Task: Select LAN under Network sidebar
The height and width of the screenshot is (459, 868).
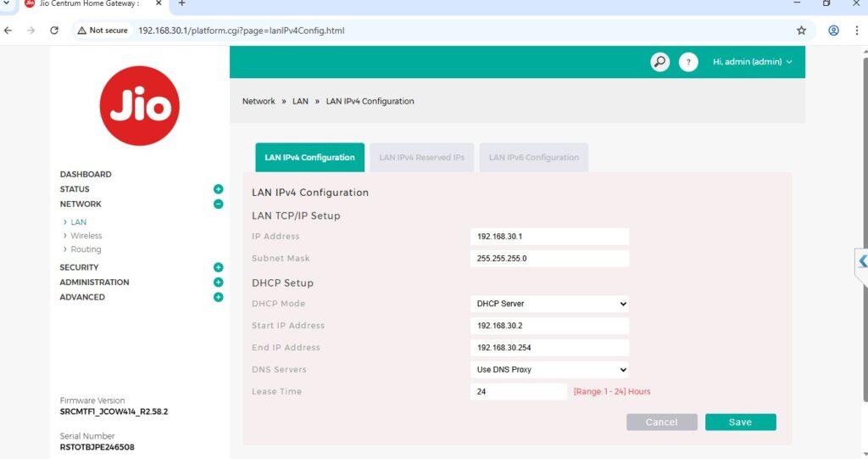Action: [79, 221]
